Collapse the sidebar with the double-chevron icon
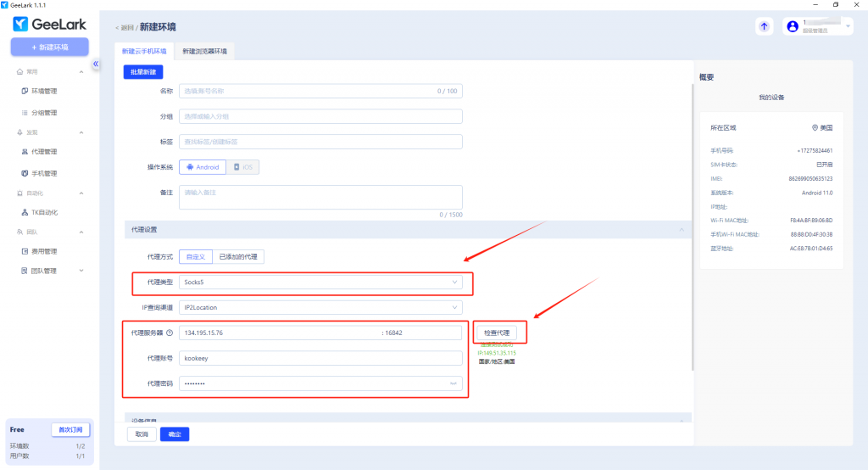 click(96, 64)
